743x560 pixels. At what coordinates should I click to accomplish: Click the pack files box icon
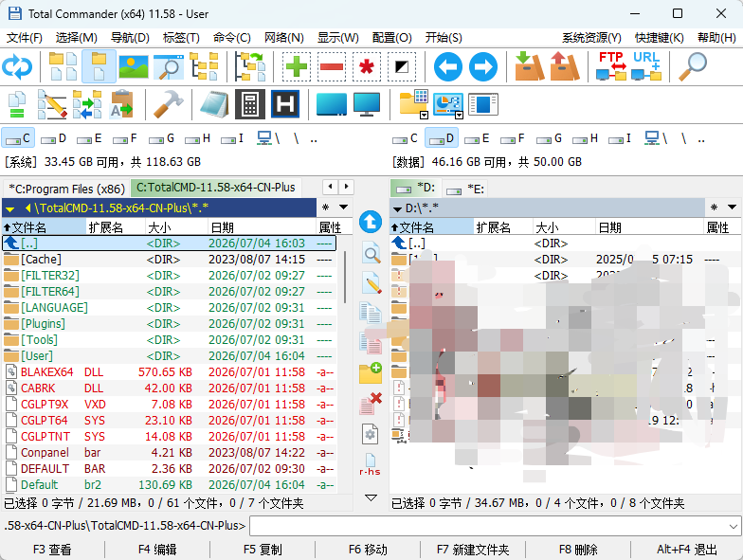tap(529, 66)
